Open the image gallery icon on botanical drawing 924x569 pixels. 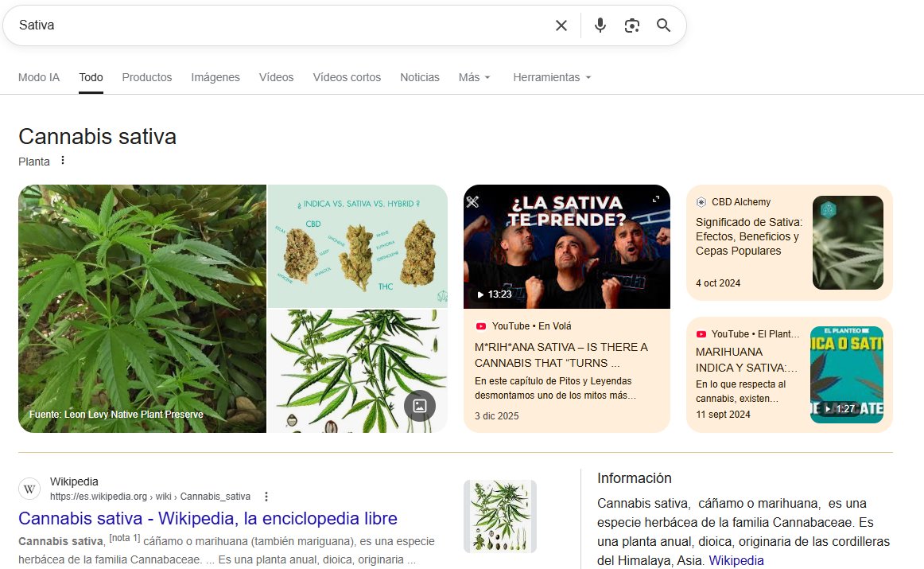[420, 406]
